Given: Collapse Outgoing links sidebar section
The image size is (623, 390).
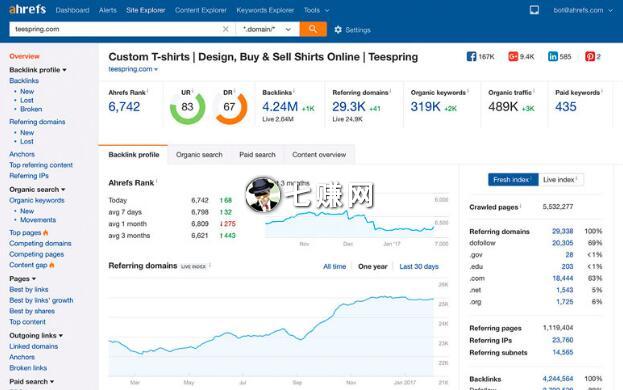Looking at the screenshot, I should pos(36,336).
